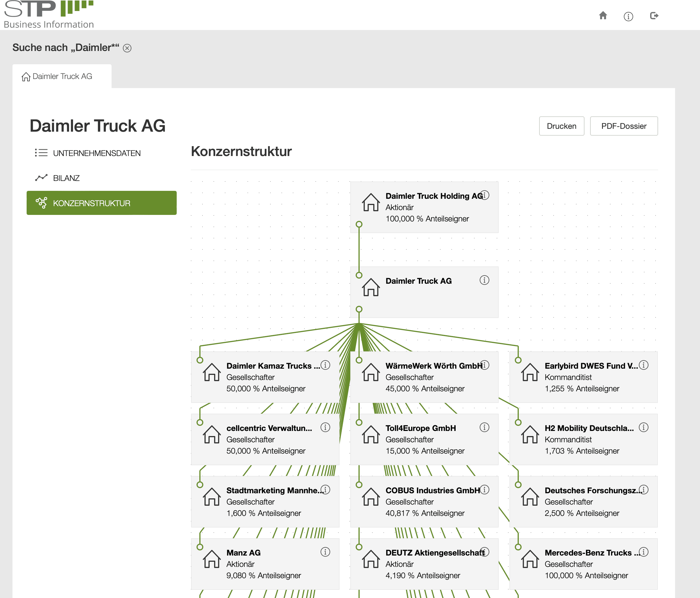Clear the search for Daimler with the X icon
700x598 pixels.
(127, 48)
